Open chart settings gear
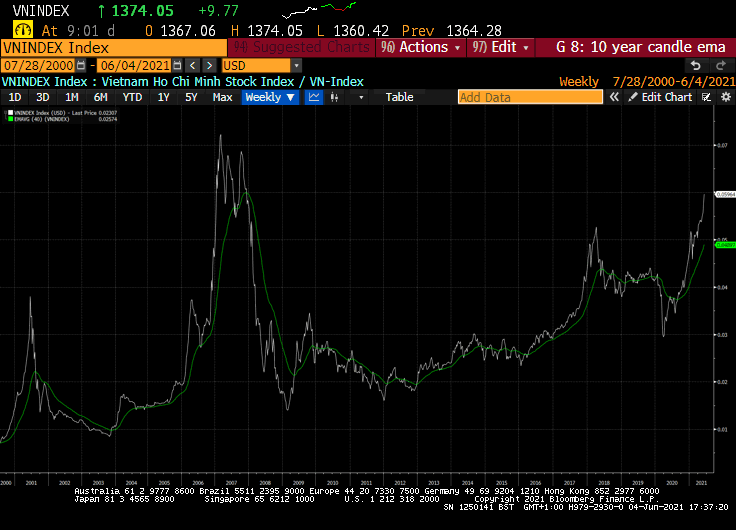 click(x=726, y=97)
